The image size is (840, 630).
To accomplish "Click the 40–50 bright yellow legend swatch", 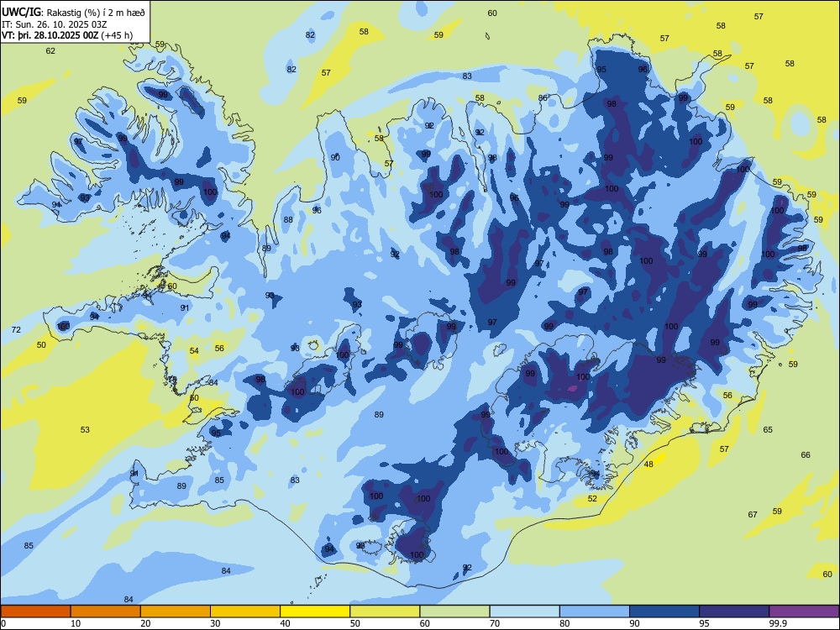I will click(315, 612).
